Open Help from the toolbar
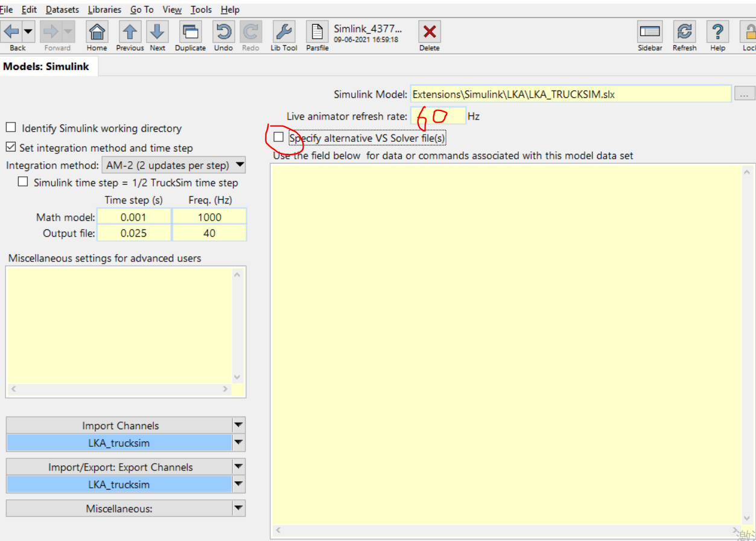 tap(717, 31)
